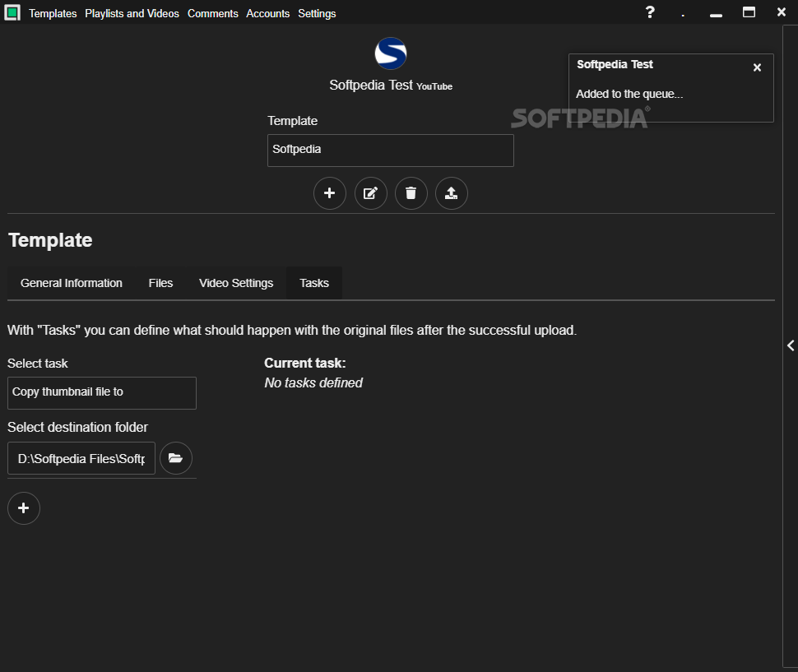This screenshot has width=798, height=672.
Task: Click the 'No tasks defined' text
Action: (x=313, y=382)
